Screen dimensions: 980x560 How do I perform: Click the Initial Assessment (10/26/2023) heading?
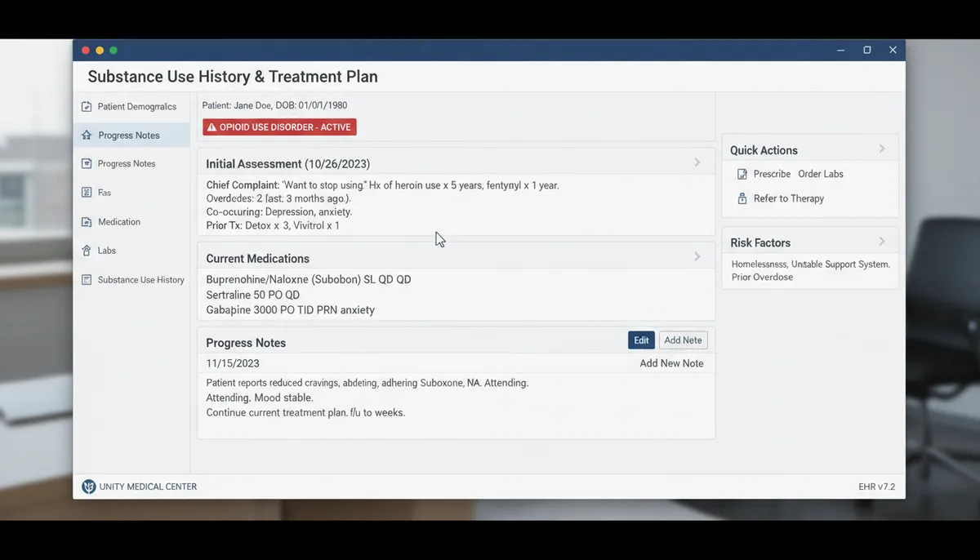click(x=288, y=164)
